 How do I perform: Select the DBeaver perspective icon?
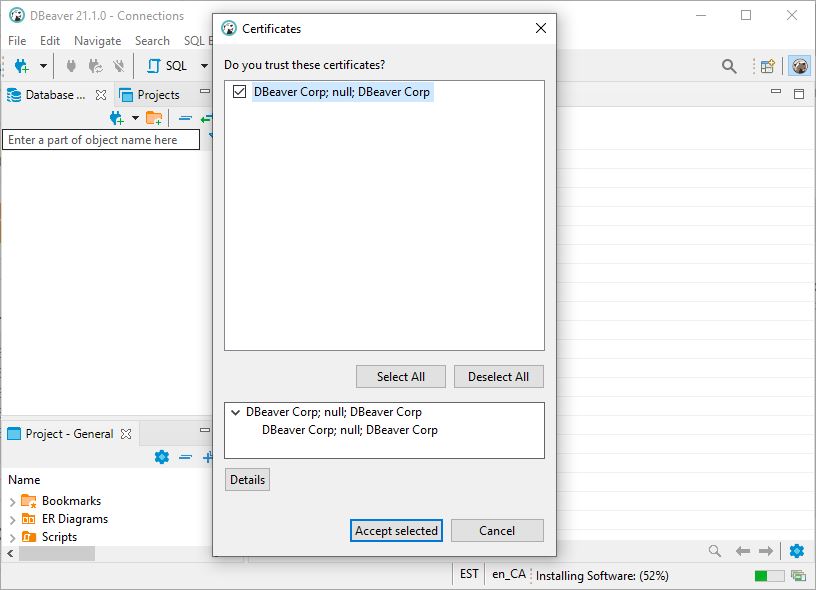(799, 66)
